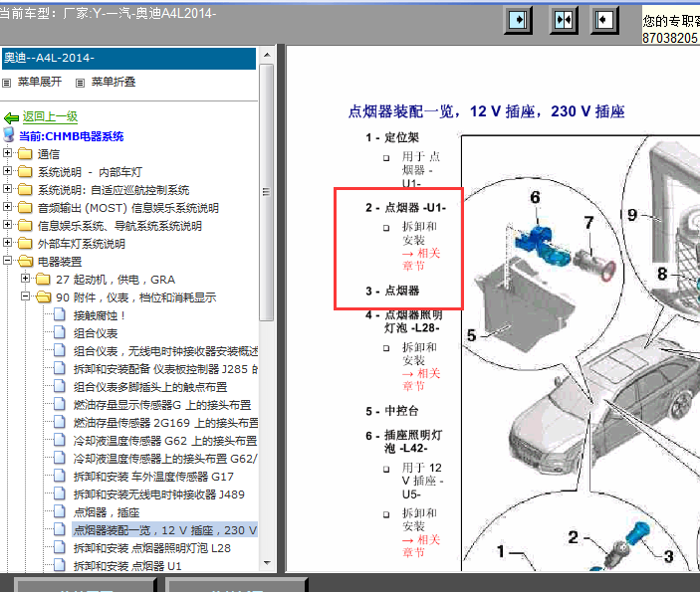Open 组合仪表 tree entry
Image resolution: width=700 pixels, height=592 pixels.
point(96,333)
